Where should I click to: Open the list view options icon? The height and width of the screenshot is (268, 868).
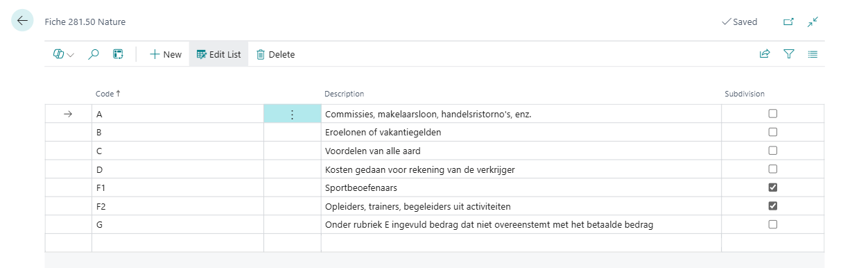(813, 54)
